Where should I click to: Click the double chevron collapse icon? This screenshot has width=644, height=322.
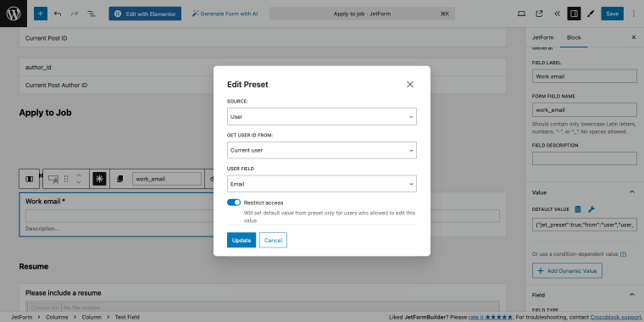pyautogui.click(x=557, y=14)
